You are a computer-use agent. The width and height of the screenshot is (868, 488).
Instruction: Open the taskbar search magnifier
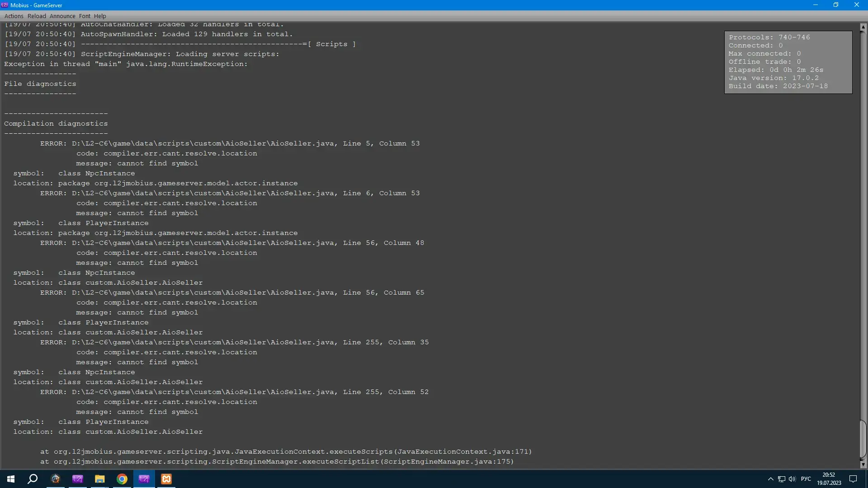(33, 479)
